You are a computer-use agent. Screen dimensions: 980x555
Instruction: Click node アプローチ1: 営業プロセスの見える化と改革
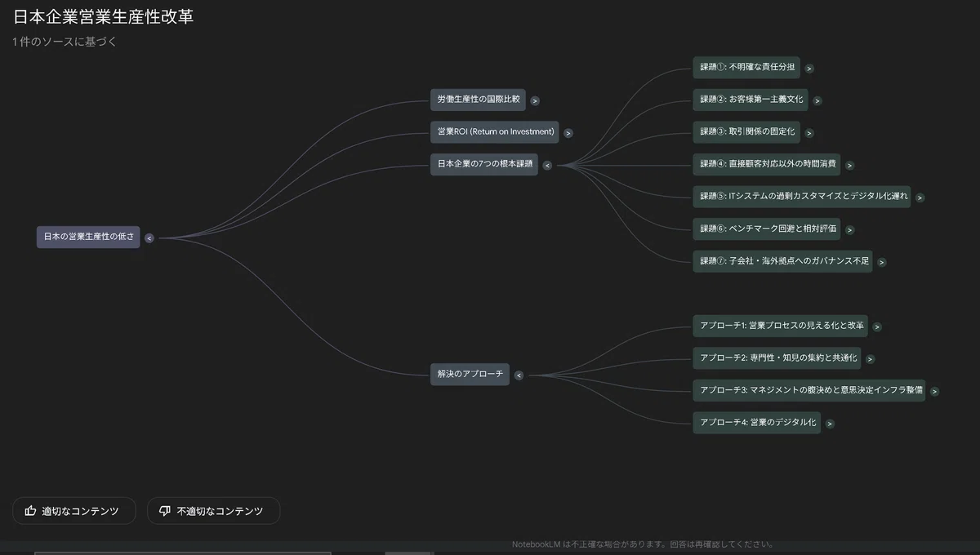click(782, 326)
